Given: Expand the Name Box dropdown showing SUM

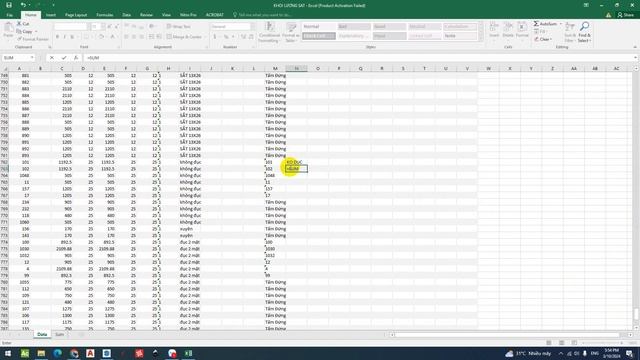Looking at the screenshot, I should click(32, 58).
